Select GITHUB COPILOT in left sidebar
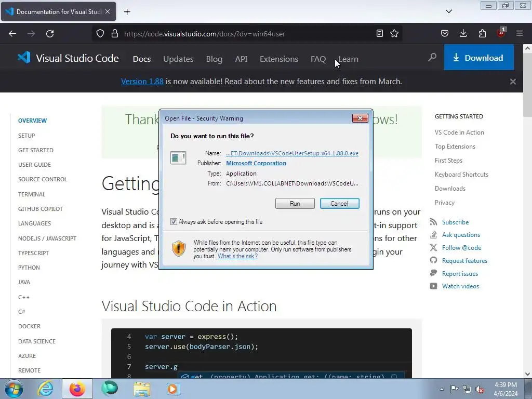The height and width of the screenshot is (399, 532). 41,209
